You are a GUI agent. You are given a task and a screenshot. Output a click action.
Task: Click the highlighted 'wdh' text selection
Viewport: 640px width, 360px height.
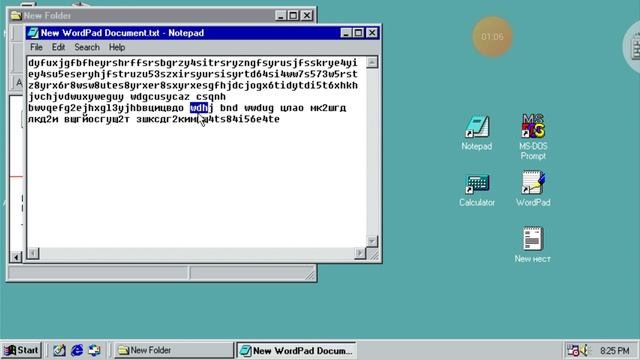point(199,108)
